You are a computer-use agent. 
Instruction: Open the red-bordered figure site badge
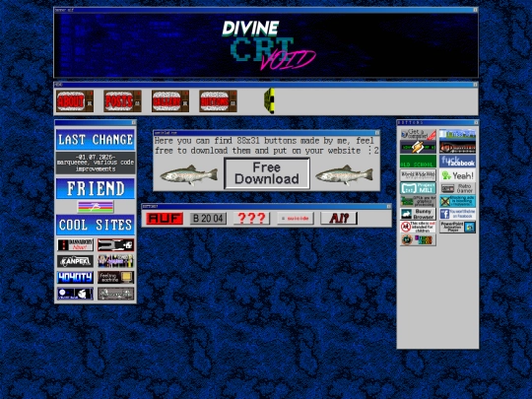(x=115, y=244)
